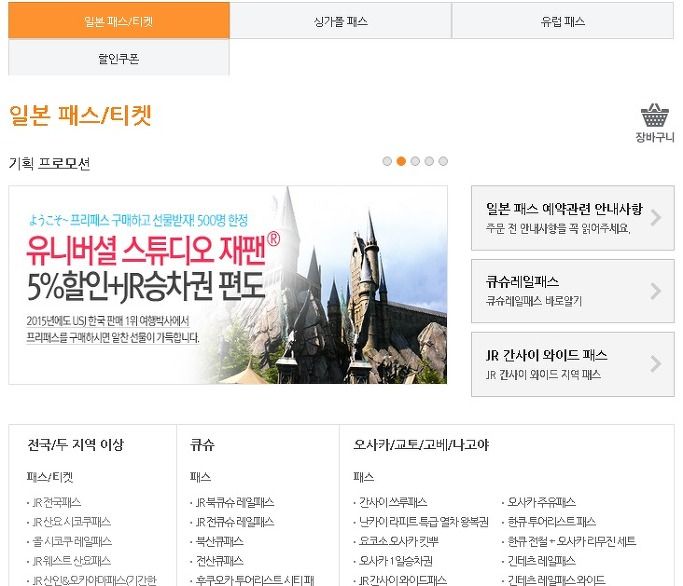This screenshot has height=586, width=683.
Task: Click chevron beside JR 간사이 와이드 패스
Action: point(656,364)
